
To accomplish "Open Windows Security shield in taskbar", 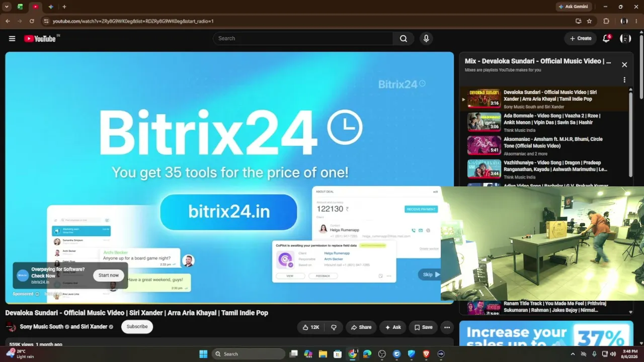I will point(412,354).
